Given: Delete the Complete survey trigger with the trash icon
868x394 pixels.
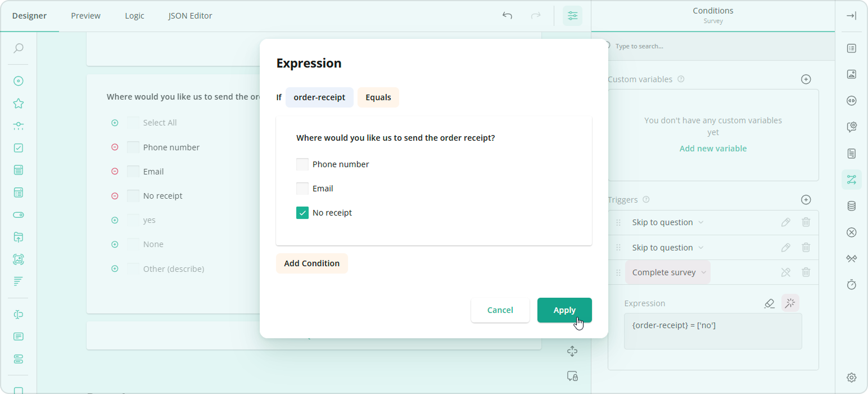Looking at the screenshot, I should click(x=806, y=272).
